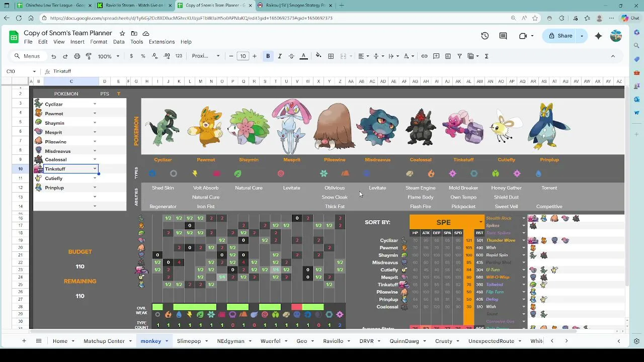The image size is (644, 362).
Task: Collapse the toolbar with chevron
Action: click(x=613, y=56)
